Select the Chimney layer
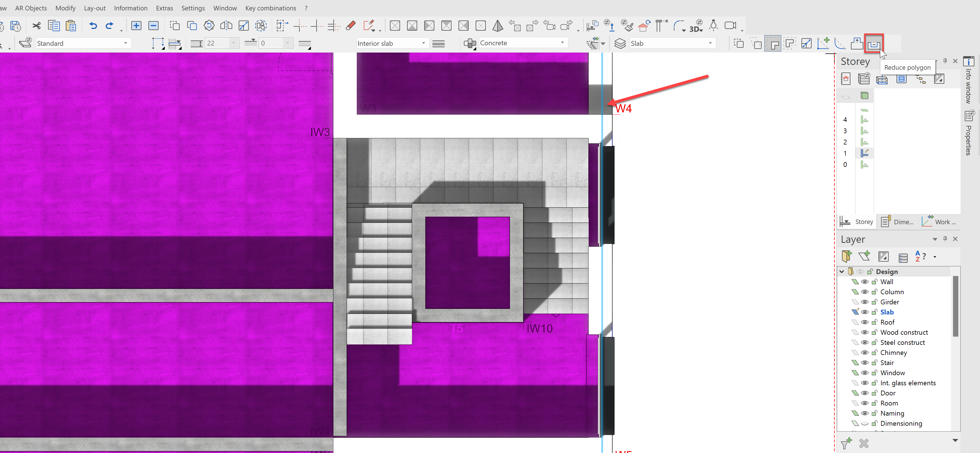Image resolution: width=980 pixels, height=453 pixels. pos(894,353)
